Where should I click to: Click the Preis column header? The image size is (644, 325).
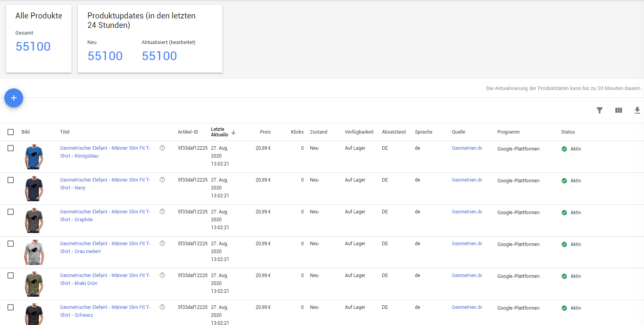click(x=265, y=132)
